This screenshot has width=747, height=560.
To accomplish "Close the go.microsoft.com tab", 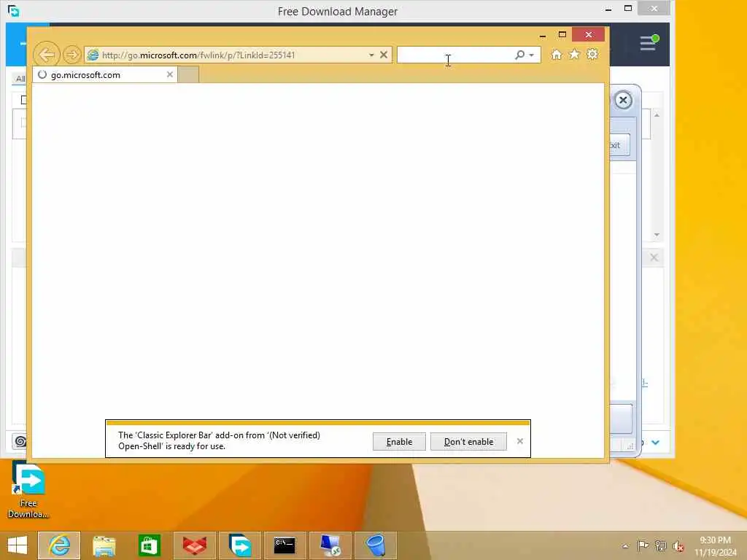I will click(169, 74).
